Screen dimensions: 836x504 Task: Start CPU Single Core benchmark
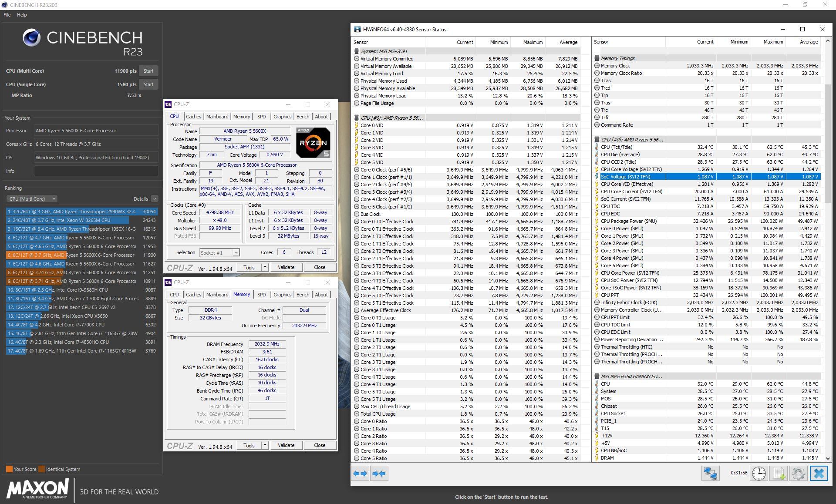coord(148,84)
